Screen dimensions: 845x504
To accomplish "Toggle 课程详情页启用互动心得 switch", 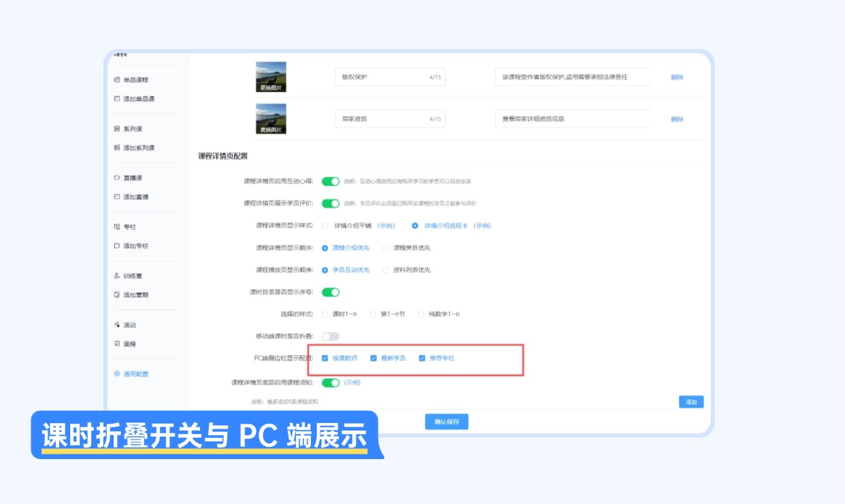I will pyautogui.click(x=331, y=182).
